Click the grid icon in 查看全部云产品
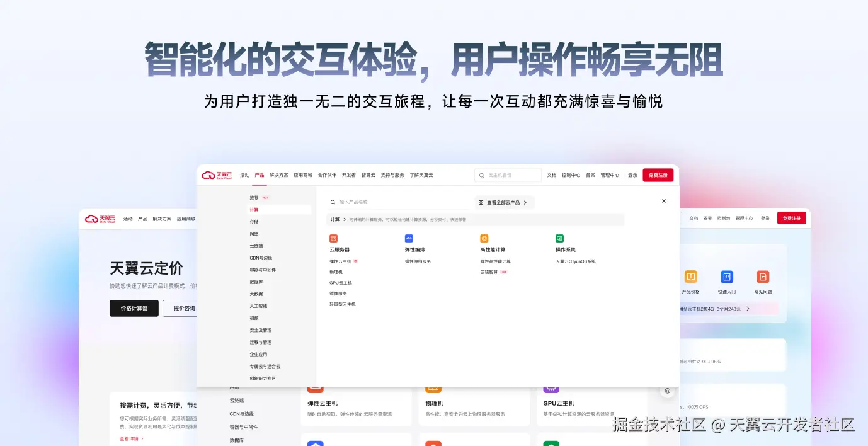The height and width of the screenshot is (446, 868). (x=481, y=203)
